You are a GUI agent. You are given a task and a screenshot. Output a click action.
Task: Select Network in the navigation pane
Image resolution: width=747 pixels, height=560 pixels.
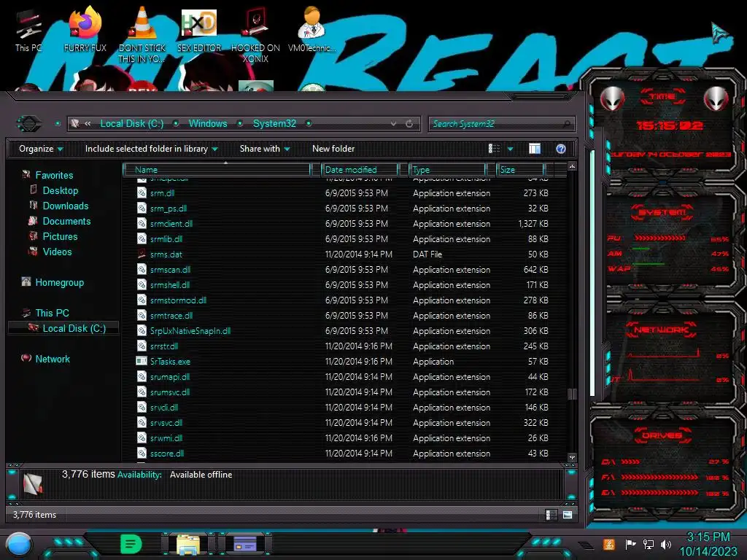[x=53, y=359]
